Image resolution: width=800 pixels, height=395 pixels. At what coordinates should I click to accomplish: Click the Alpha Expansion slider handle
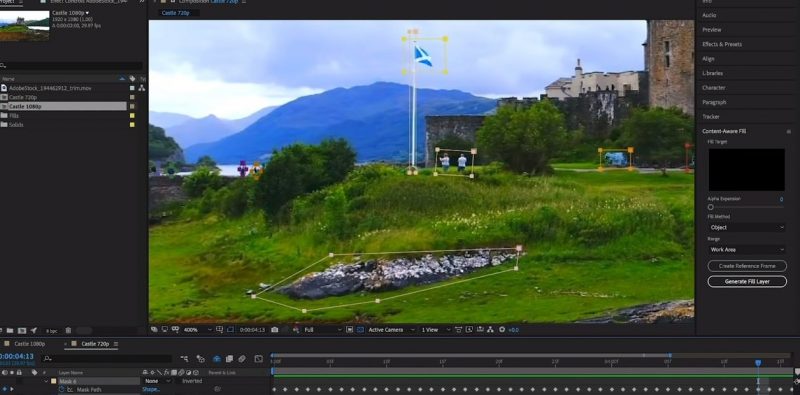tap(710, 207)
